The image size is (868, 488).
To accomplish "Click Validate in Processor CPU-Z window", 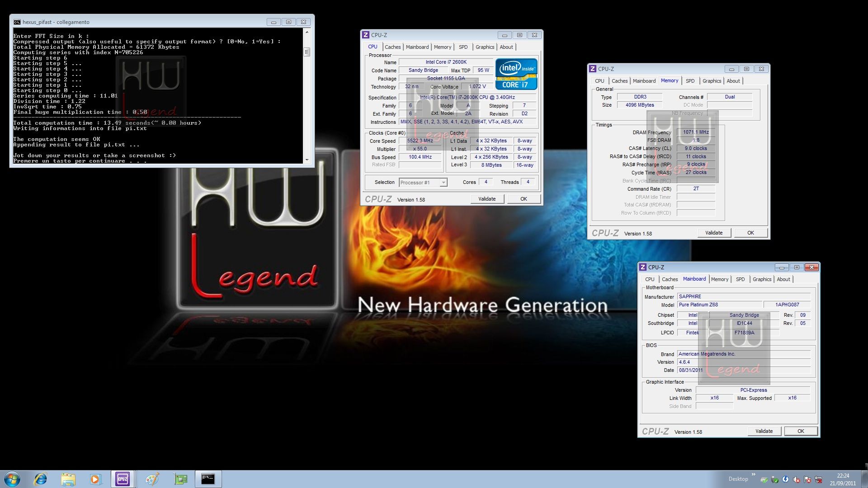I will point(487,199).
